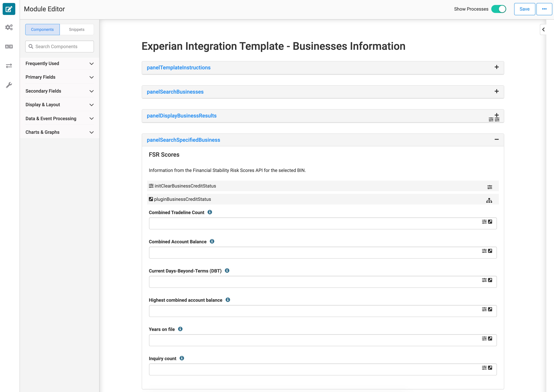Click the info icon next to Combined Account Balance

pos(212,241)
